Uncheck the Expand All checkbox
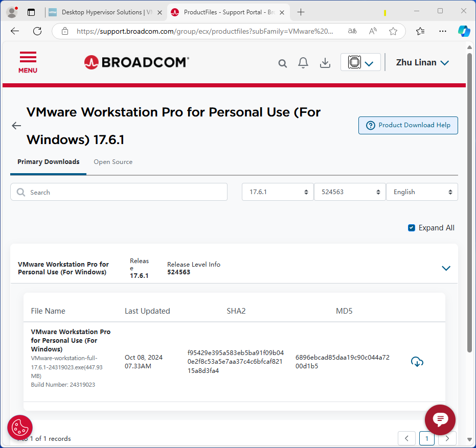The height and width of the screenshot is (448, 476). tap(412, 228)
